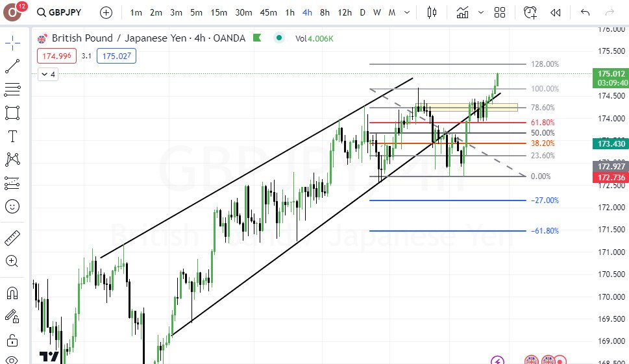Expand the collapsed indicator legend showing 4
Viewport: 629px width, 364px height.
48,75
